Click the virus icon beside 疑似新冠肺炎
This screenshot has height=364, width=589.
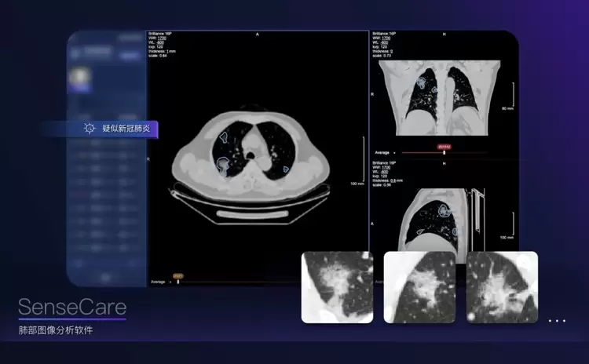[x=90, y=129]
